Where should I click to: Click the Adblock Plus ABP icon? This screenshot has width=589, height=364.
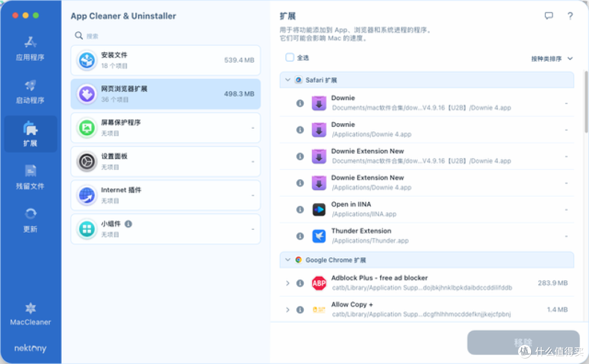pyautogui.click(x=319, y=283)
